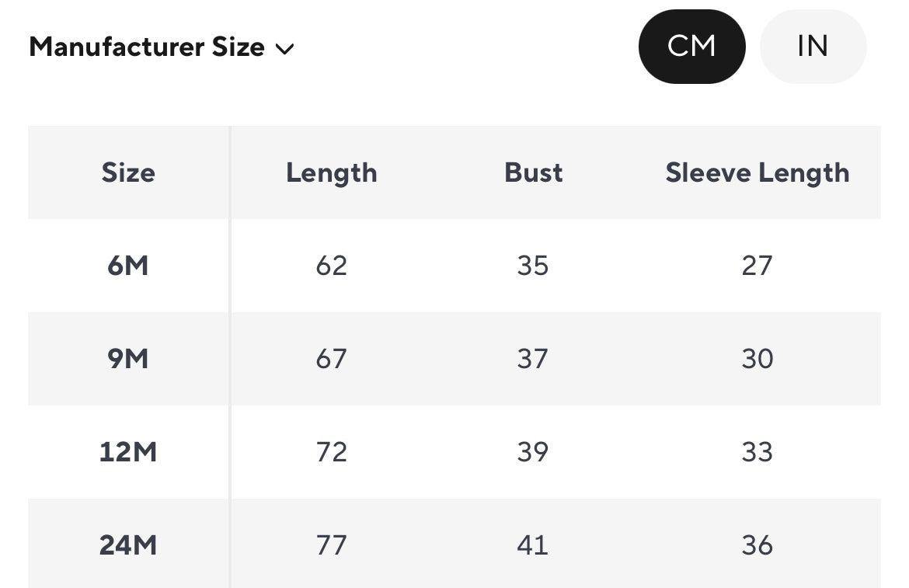Click the Sleeve Length column header
This screenshot has height=588, width=909.
click(757, 172)
